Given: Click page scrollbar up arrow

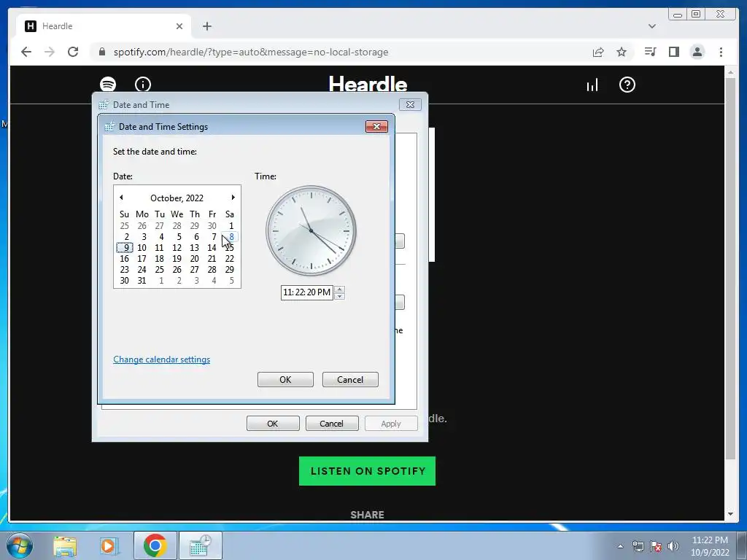Looking at the screenshot, I should tap(730, 73).
